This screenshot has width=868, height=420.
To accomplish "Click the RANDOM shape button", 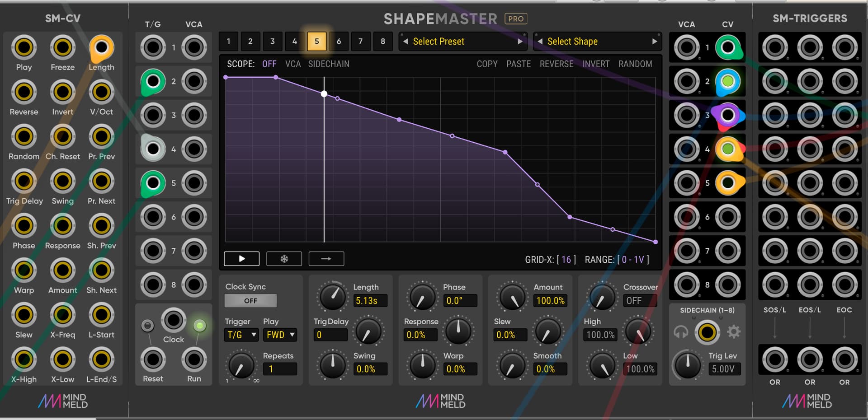I will pos(635,64).
